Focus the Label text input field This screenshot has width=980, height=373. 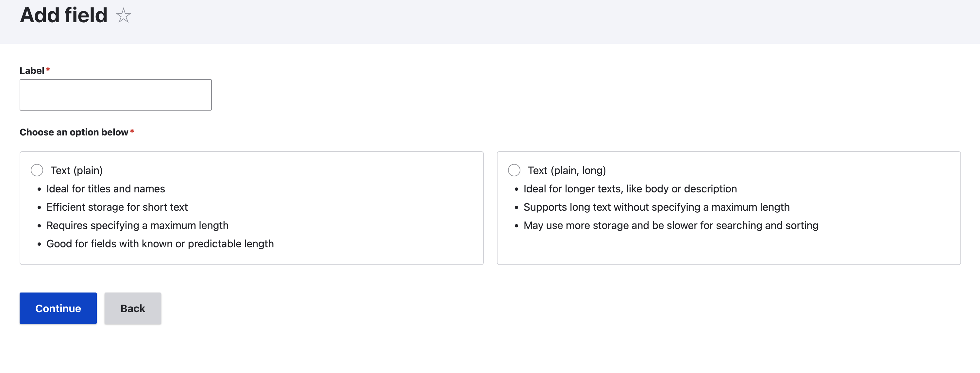click(x=115, y=95)
